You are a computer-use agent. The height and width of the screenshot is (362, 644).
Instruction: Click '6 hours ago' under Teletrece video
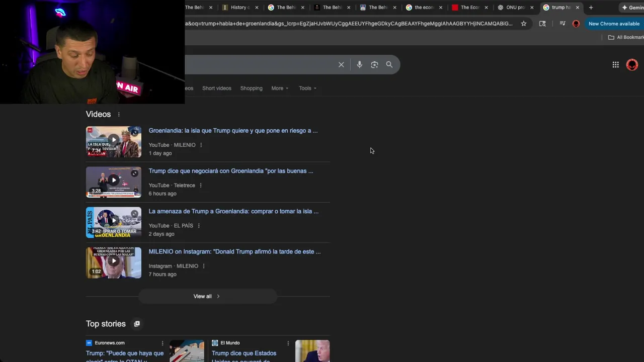pos(163,194)
